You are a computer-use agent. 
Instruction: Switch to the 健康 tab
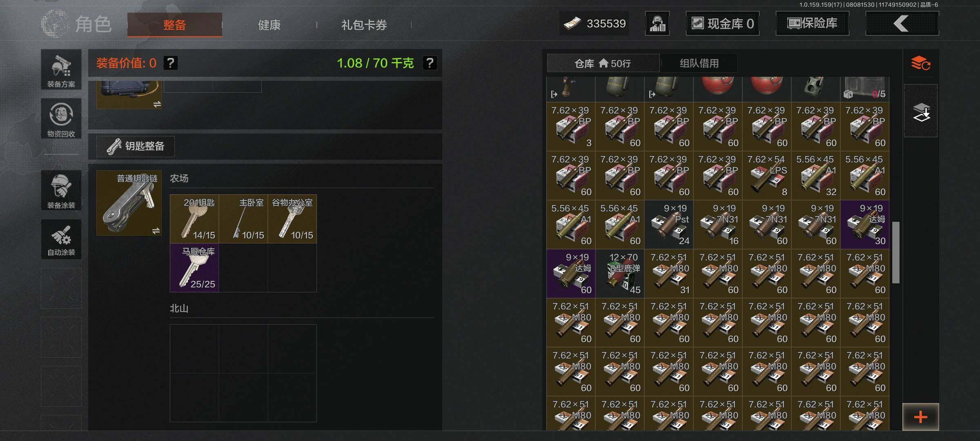pos(269,25)
